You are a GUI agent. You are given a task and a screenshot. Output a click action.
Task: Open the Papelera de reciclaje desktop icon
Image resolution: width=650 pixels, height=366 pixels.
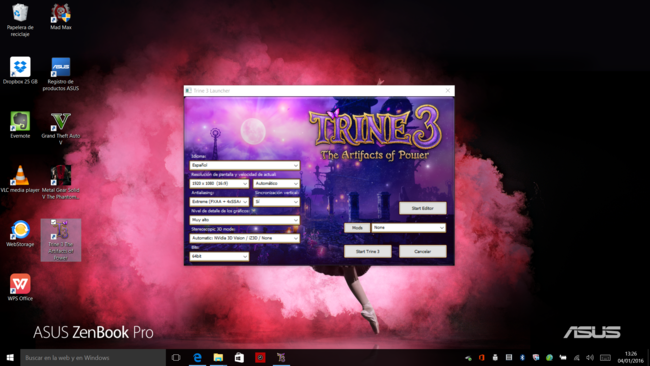(19, 19)
